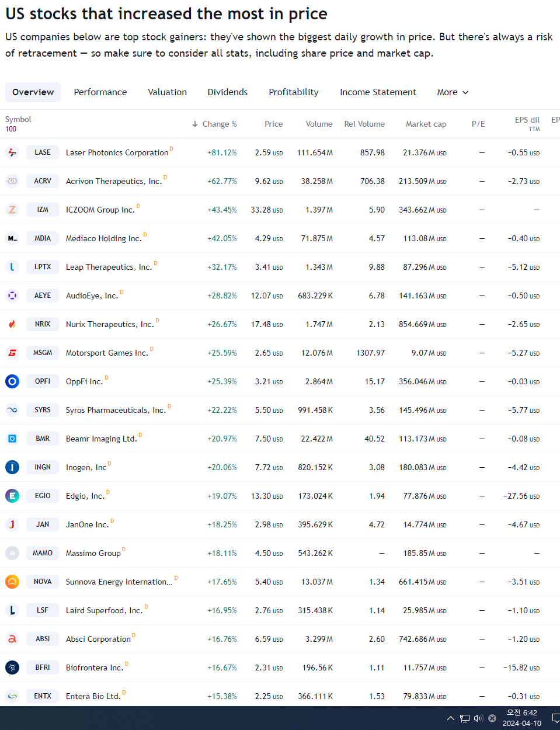Click the 854.669 M market cap value

coord(422,324)
